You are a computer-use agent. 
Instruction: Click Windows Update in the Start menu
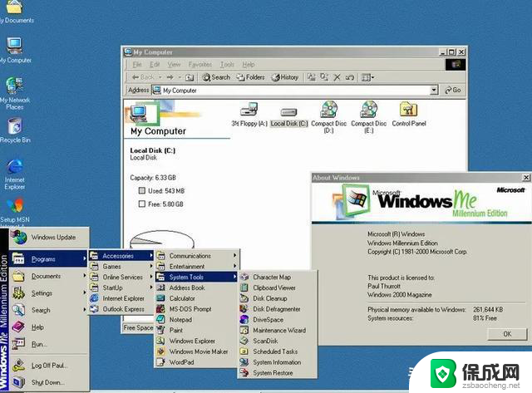point(50,238)
